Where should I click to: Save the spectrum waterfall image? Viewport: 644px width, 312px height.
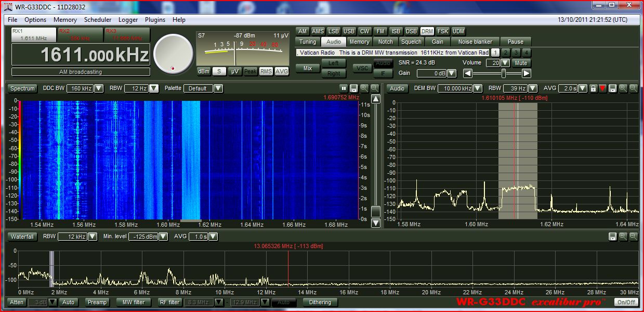pyautogui.click(x=353, y=88)
